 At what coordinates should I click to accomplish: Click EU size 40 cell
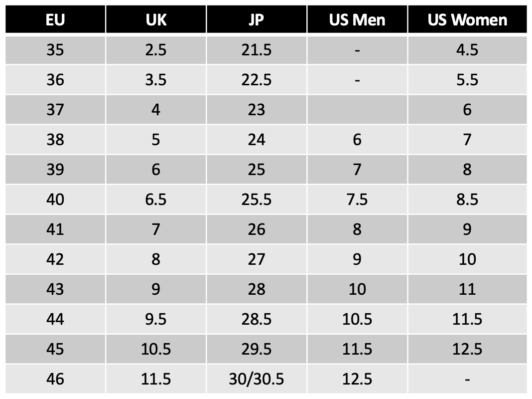point(55,199)
